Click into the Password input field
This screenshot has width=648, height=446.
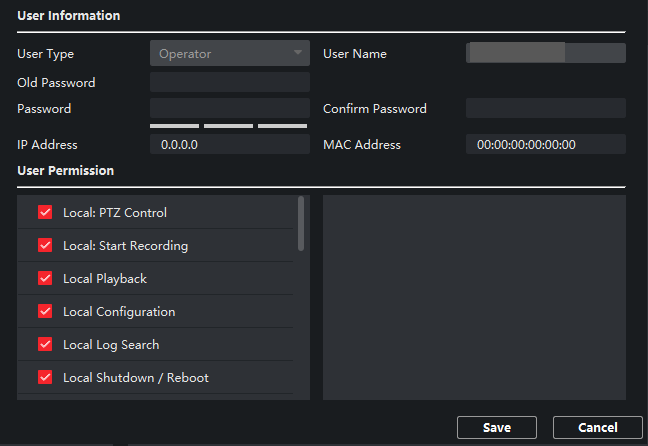[x=230, y=108]
